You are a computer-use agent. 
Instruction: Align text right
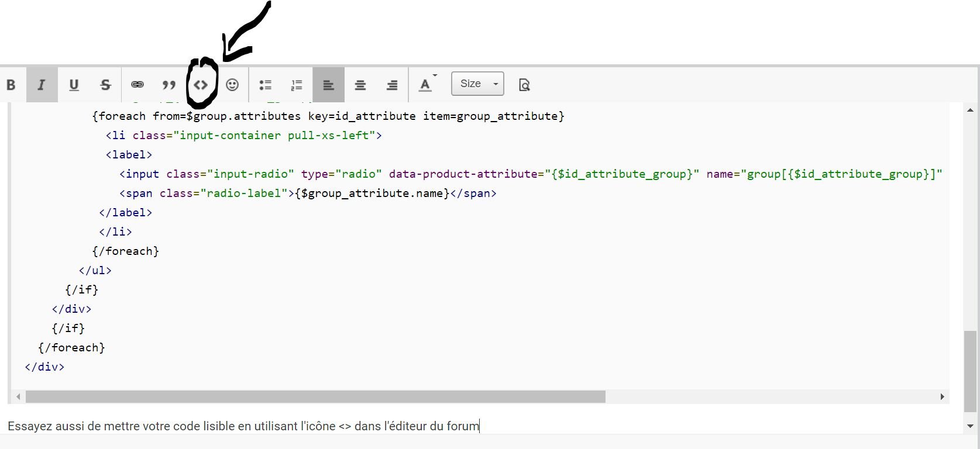click(x=392, y=85)
